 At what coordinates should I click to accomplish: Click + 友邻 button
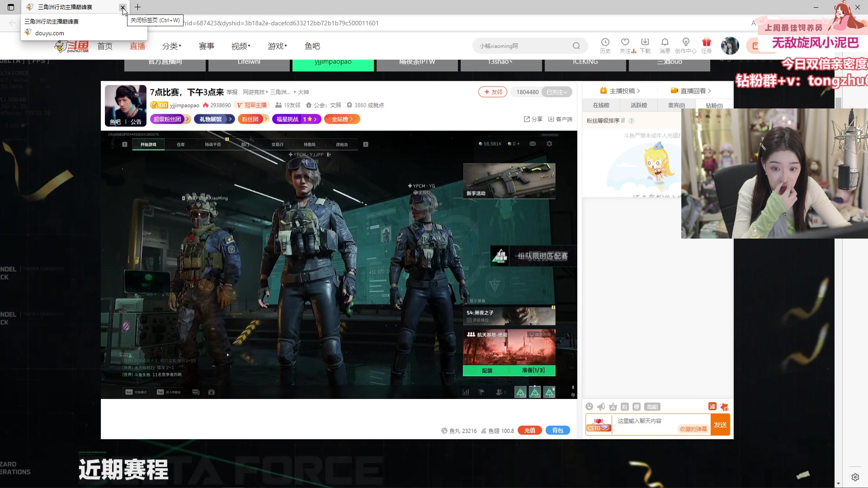click(493, 92)
